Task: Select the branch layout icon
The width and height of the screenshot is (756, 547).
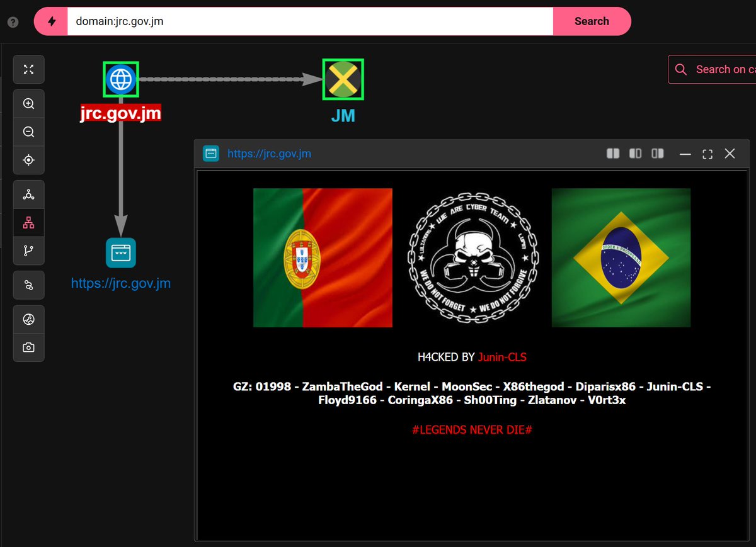Action: click(28, 251)
